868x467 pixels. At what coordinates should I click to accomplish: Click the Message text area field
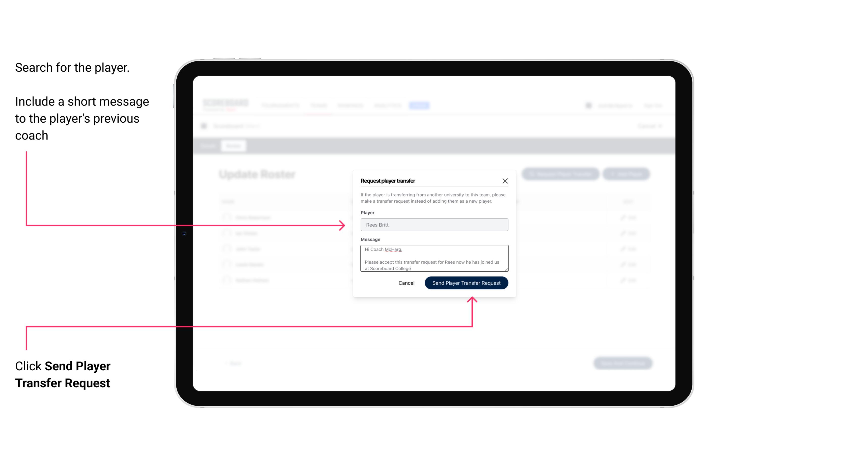click(433, 258)
